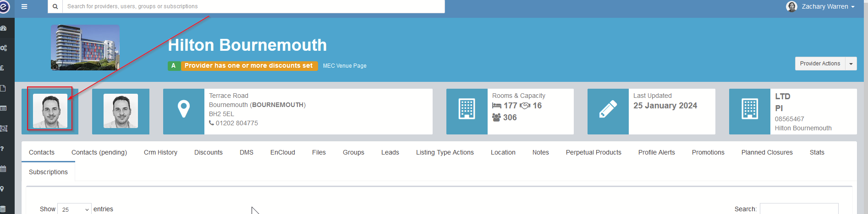This screenshot has width=868, height=214.
Task: Open the Groups tab
Action: tap(353, 152)
